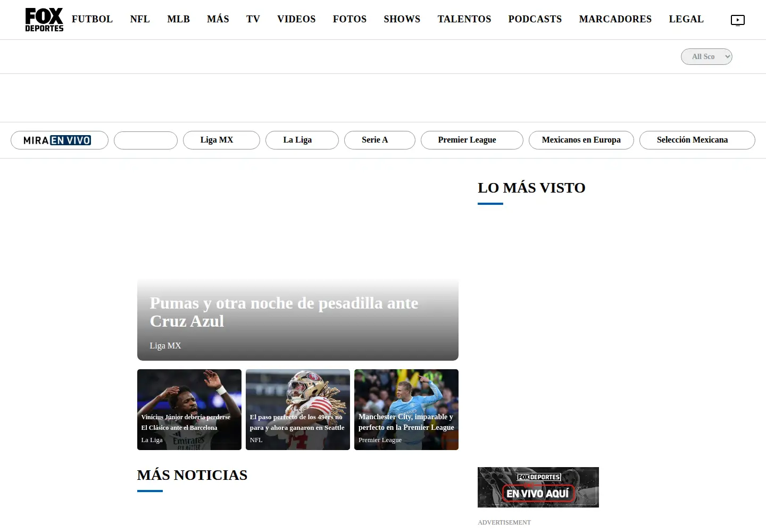The height and width of the screenshot is (532, 766).
Task: Open the FUTBOL menu
Action: [x=92, y=19]
